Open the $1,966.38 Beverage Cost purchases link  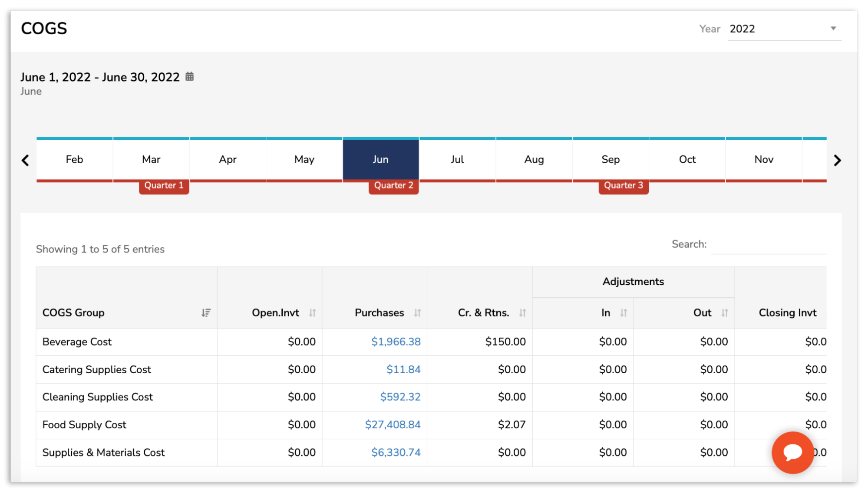click(396, 342)
